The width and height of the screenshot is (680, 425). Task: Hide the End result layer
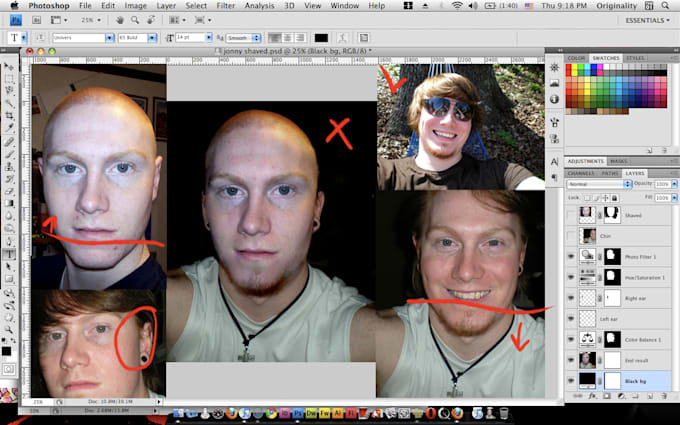tap(571, 360)
